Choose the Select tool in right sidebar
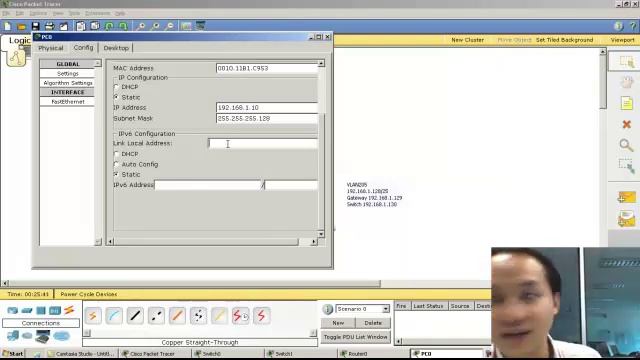Image resolution: width=640 pixels, height=360 pixels. point(626,62)
